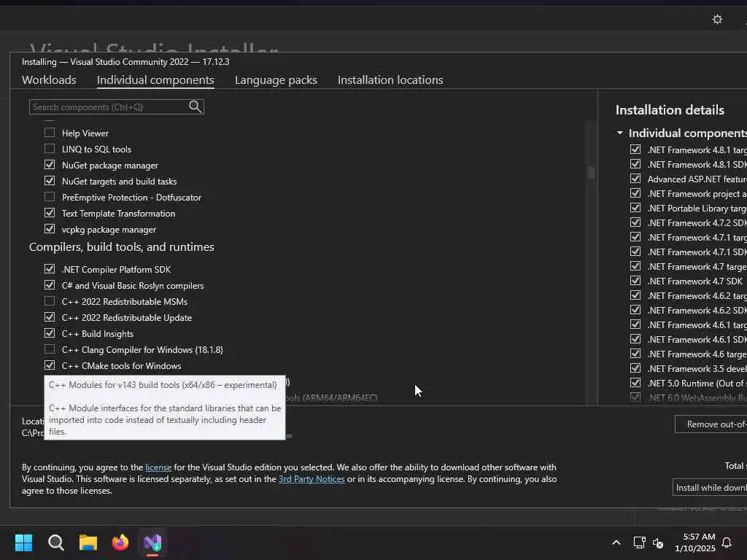
Task: Uncheck .NET 5.0 Runtime in details
Action: (x=635, y=383)
